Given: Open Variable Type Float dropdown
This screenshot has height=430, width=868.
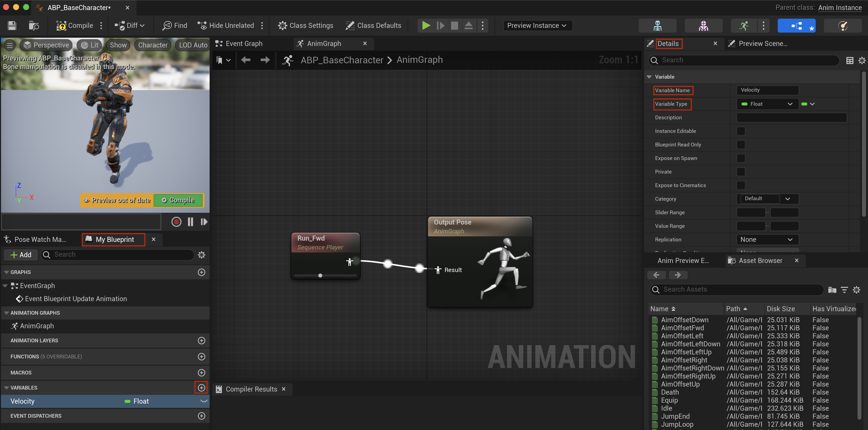Looking at the screenshot, I should [767, 104].
